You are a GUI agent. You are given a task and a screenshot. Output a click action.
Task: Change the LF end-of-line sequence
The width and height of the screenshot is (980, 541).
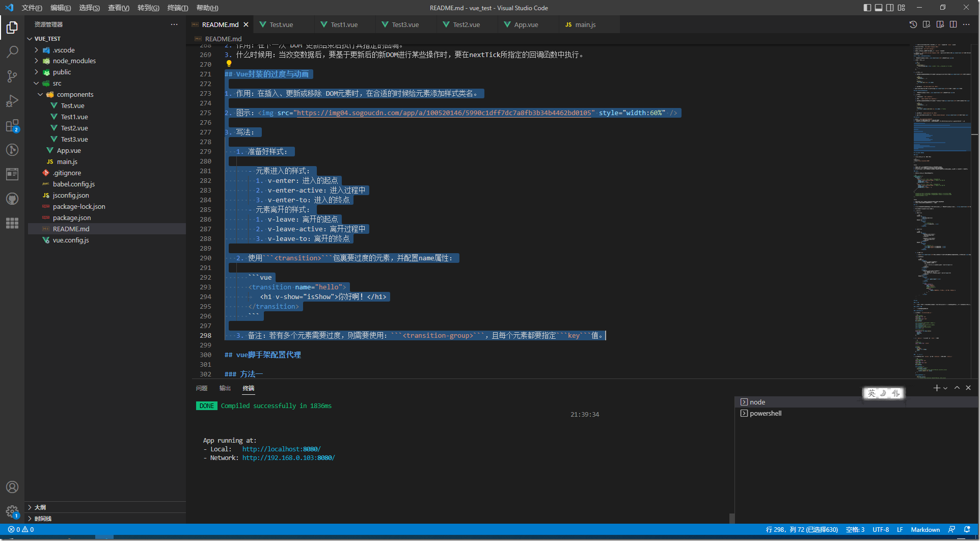tap(900, 530)
